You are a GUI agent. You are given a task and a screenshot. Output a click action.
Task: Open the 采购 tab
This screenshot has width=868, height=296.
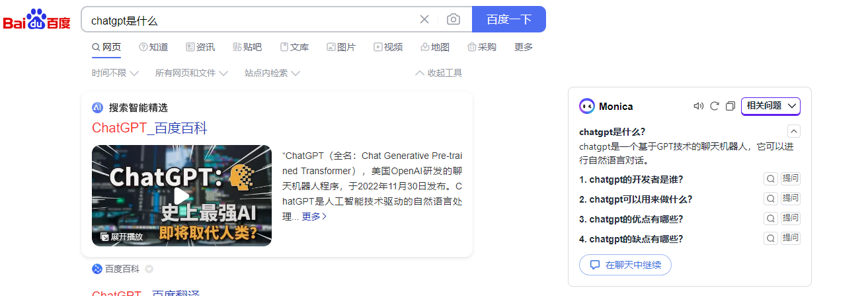482,47
